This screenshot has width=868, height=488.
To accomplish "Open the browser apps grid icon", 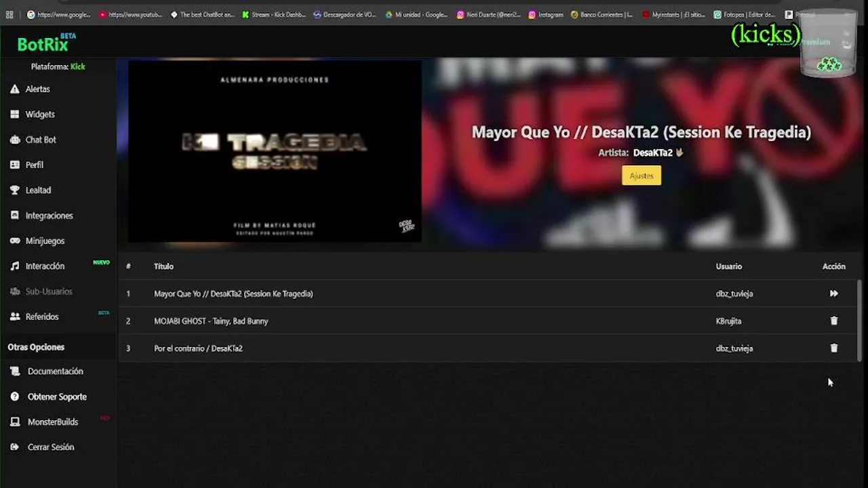I will [10, 14].
